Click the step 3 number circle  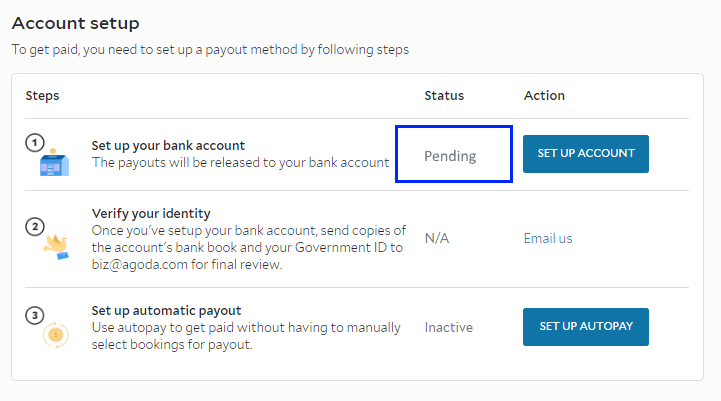click(35, 315)
